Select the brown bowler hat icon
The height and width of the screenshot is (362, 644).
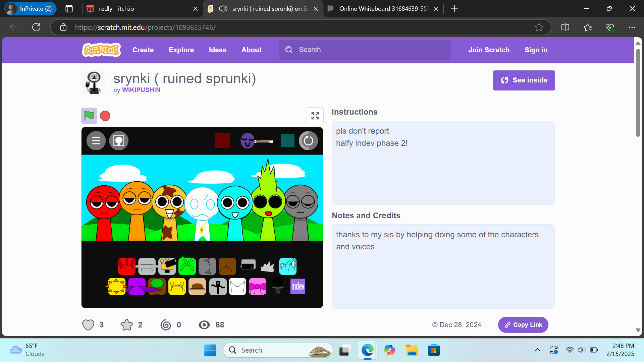point(197,286)
